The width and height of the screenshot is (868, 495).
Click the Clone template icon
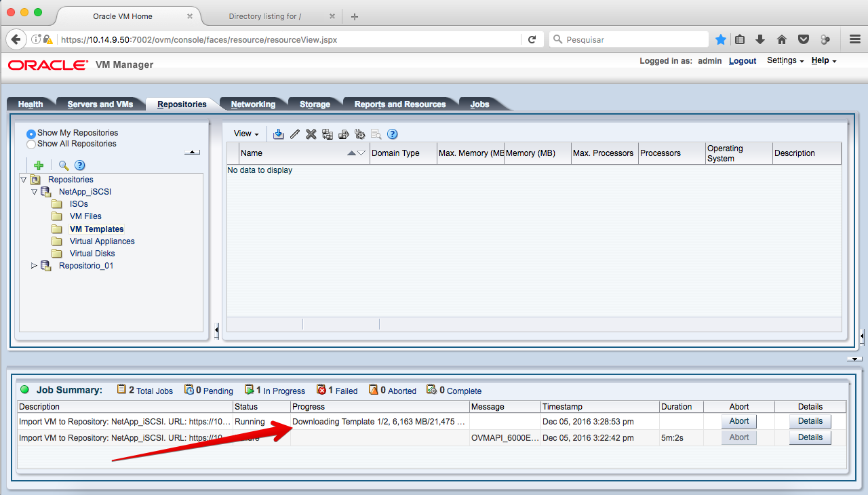pyautogui.click(x=328, y=134)
